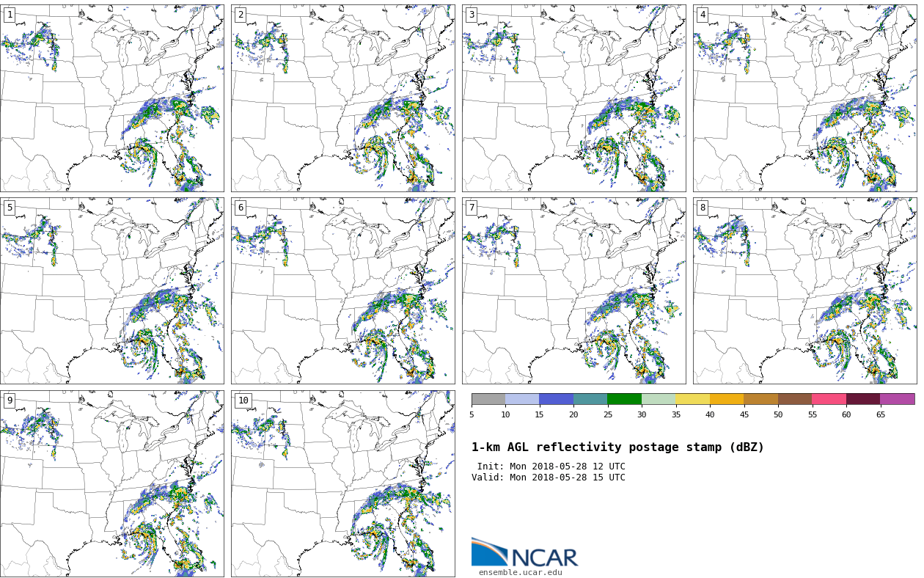
Task: Open ensemble member 9 reflectivity map
Action: 112,483
